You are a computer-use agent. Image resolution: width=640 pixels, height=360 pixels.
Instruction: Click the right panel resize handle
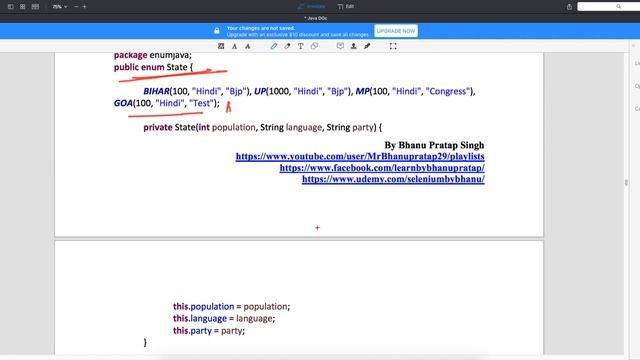click(626, 182)
